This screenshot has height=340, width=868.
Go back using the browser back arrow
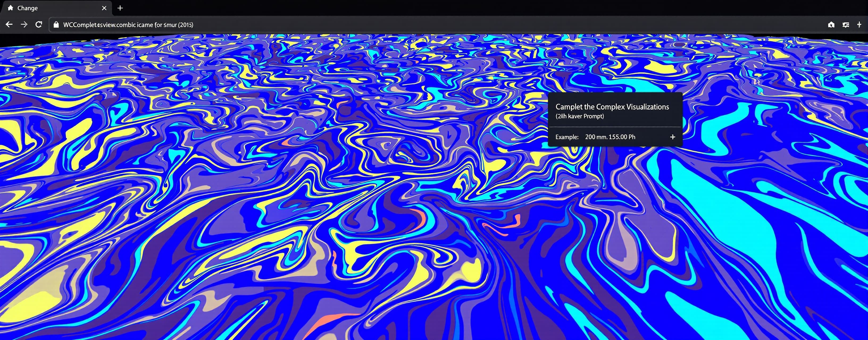click(x=9, y=24)
